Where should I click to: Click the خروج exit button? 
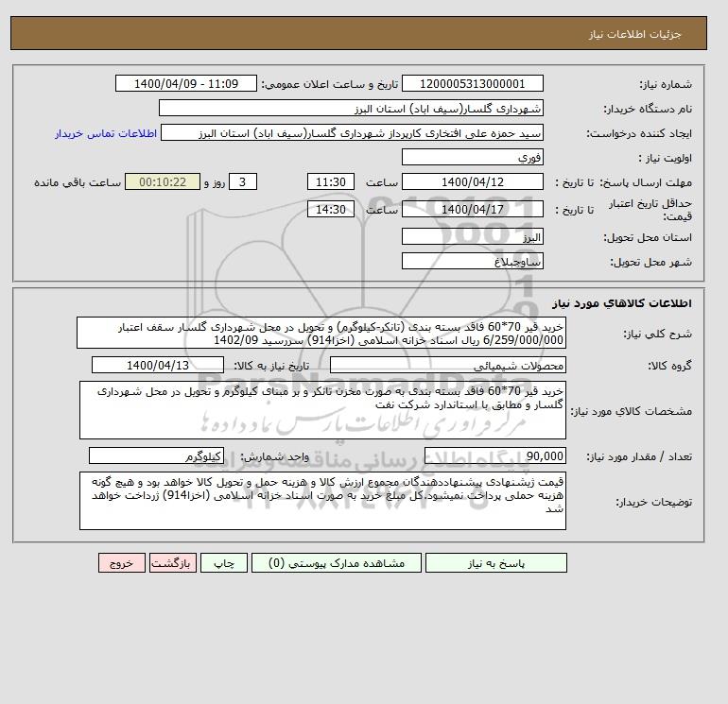pos(122,563)
